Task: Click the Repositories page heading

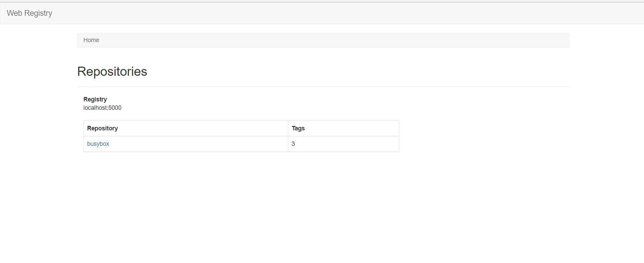Action: tap(112, 71)
